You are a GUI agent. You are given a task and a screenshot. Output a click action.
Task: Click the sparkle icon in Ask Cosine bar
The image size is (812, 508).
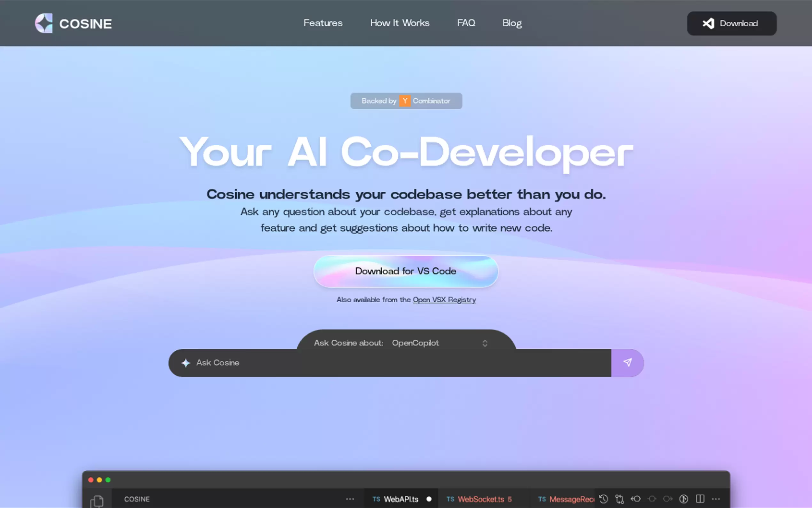pyautogui.click(x=186, y=363)
